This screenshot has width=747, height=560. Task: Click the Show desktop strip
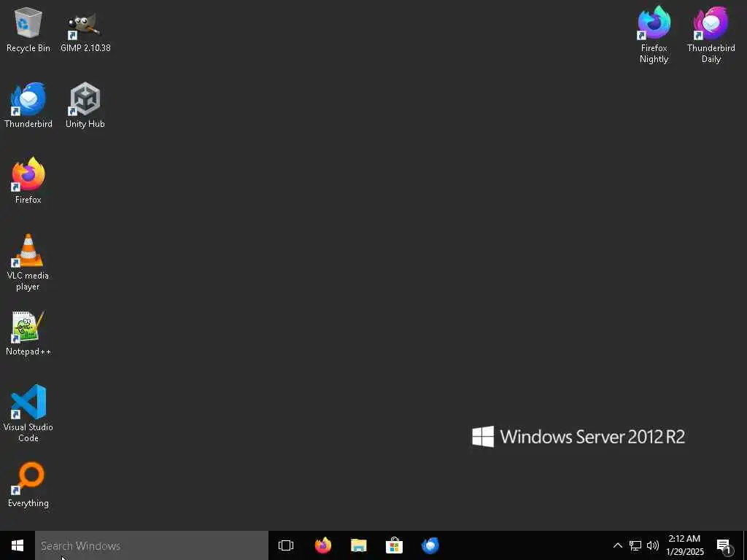745,545
